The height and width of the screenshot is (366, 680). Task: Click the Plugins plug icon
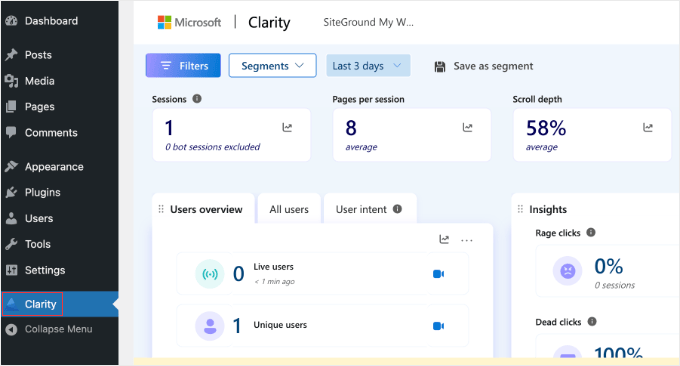coord(12,192)
